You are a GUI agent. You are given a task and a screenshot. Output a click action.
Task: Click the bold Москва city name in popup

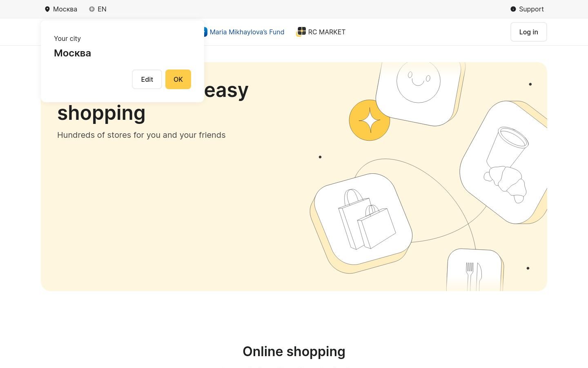coord(72,53)
